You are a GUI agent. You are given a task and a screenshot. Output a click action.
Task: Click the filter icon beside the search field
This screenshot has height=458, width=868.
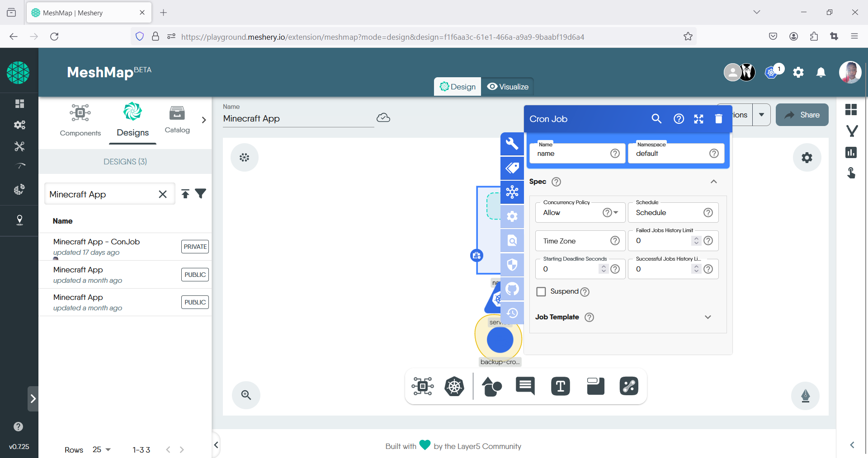[201, 193]
